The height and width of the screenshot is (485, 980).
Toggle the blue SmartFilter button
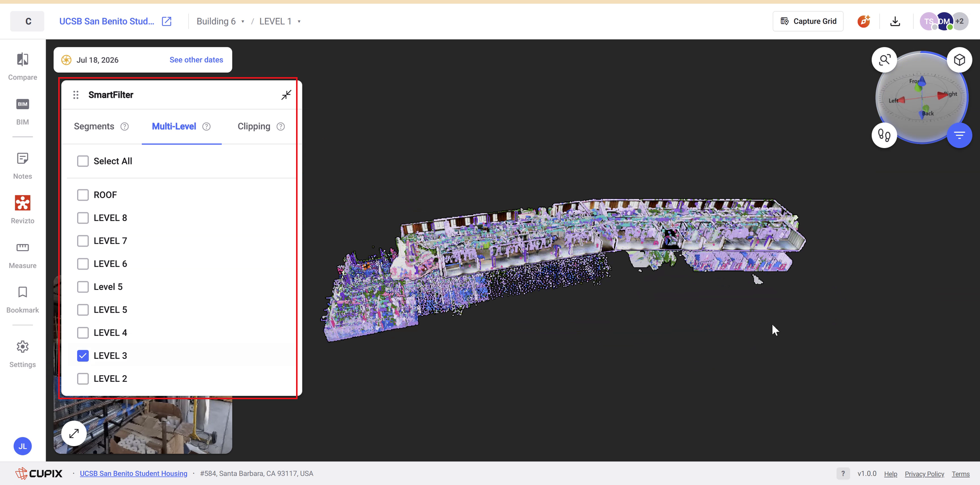point(960,135)
